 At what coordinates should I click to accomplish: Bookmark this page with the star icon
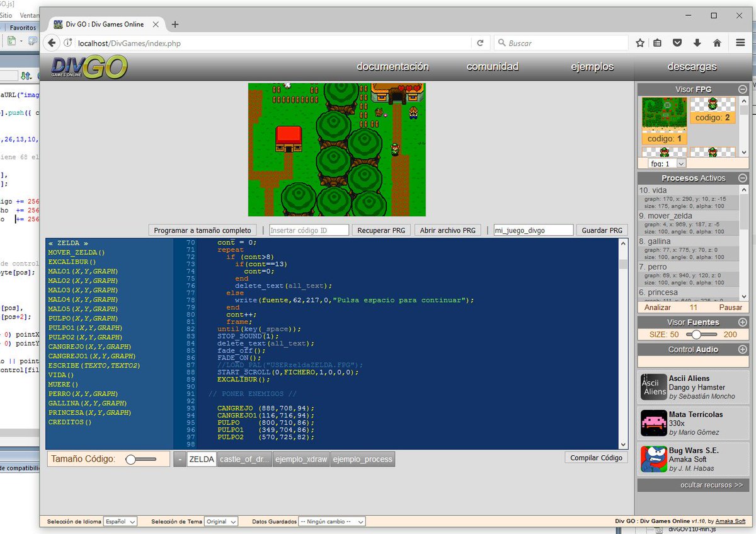(x=640, y=43)
